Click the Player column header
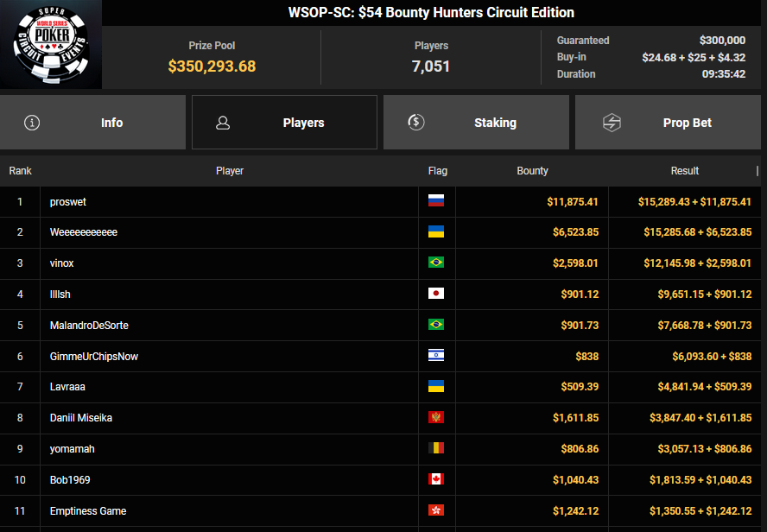Image resolution: width=767 pixels, height=532 pixels. click(x=229, y=171)
